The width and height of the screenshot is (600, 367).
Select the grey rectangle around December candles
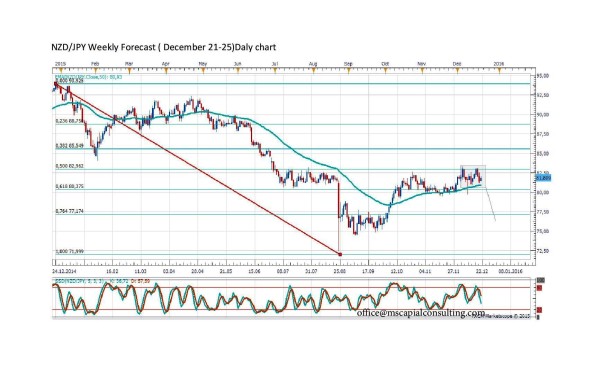(473, 176)
